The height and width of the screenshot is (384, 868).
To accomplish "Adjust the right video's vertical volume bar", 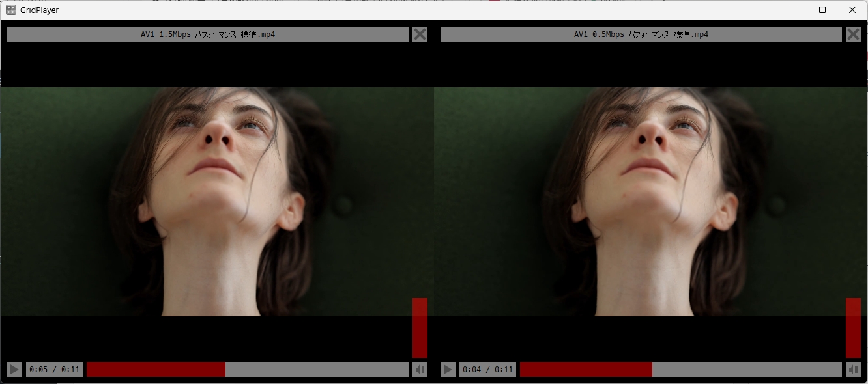I will pos(853,327).
